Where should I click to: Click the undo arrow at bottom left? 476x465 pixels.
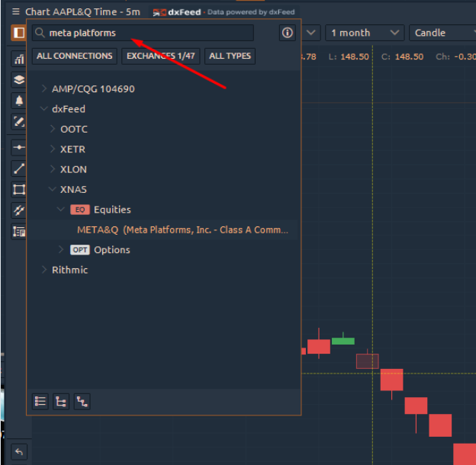tap(18, 451)
